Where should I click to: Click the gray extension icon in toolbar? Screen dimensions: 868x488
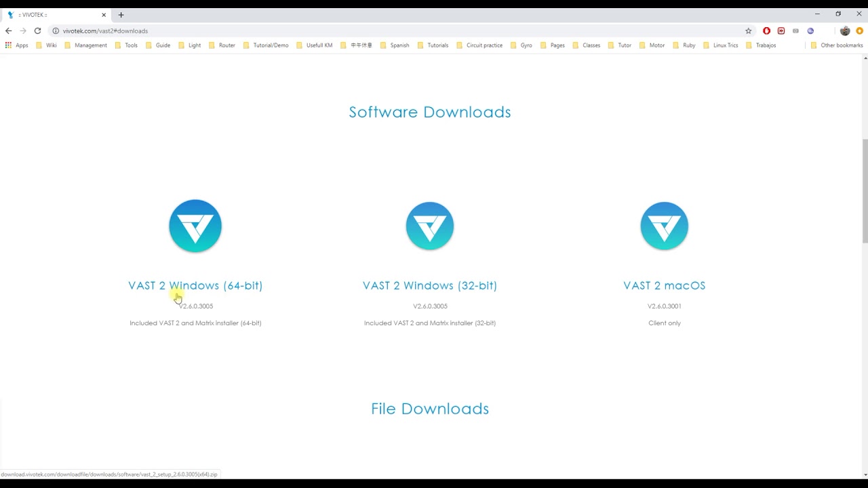tap(795, 30)
